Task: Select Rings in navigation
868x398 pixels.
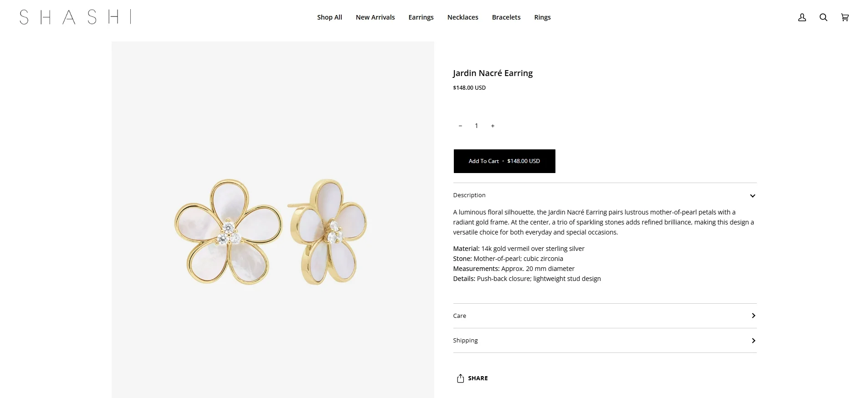Action: point(542,17)
